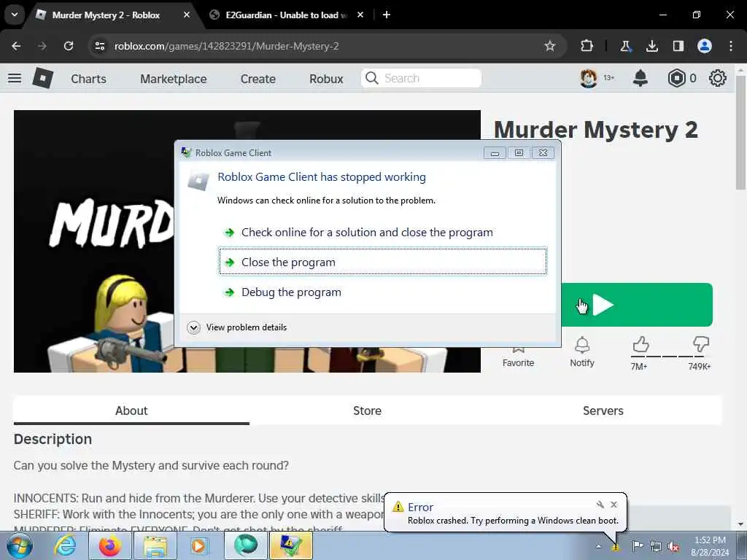Screen dimensions: 747x560
Task: Open the Roblox hamburger menu
Action: tap(15, 78)
